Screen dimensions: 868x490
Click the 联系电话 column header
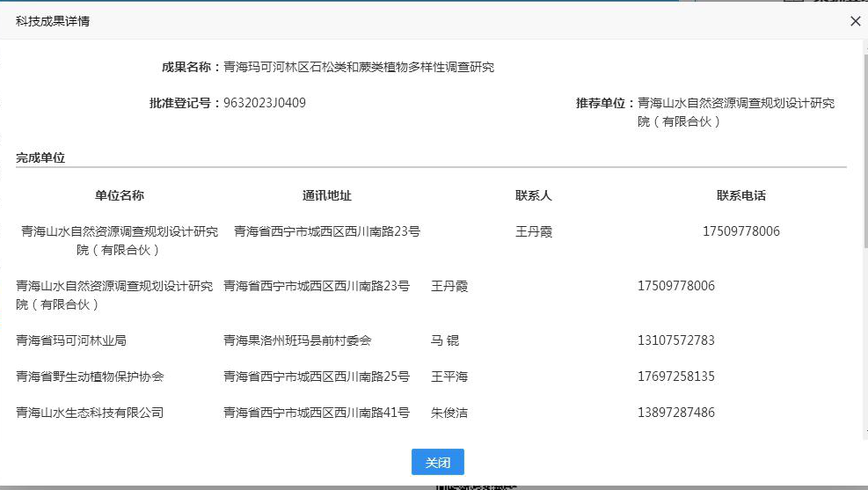point(740,195)
